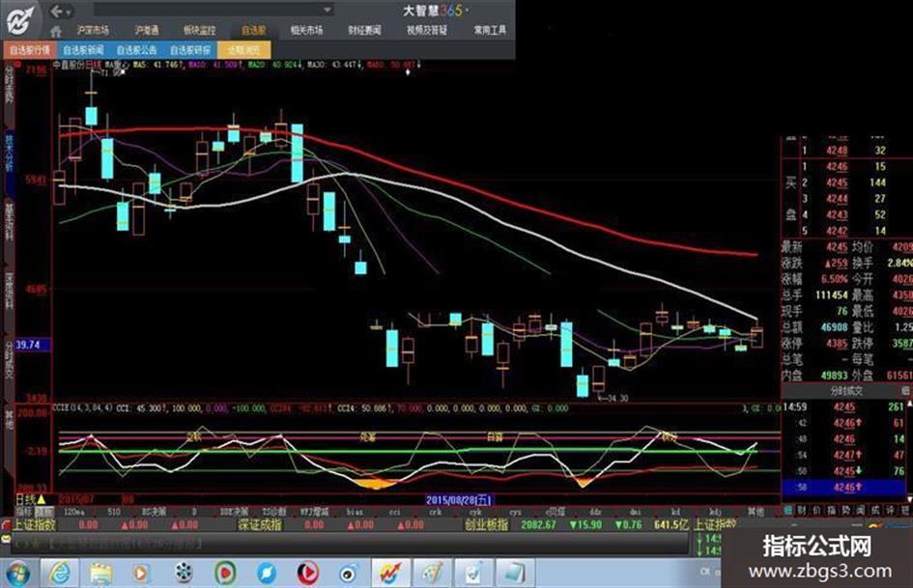Viewport: 913px width, 588px height.
Task: Select the bias indicator tab
Action: pyautogui.click(x=355, y=512)
